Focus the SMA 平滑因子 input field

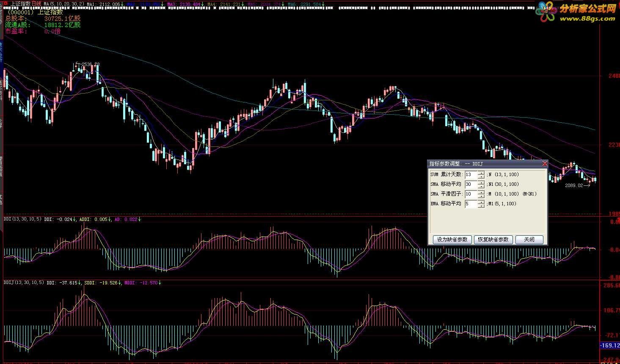click(x=471, y=194)
